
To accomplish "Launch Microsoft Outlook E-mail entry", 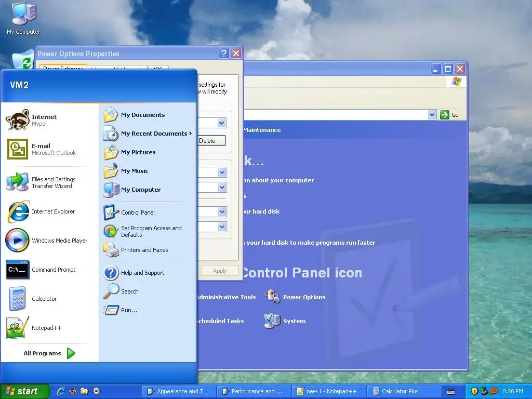I will [x=42, y=149].
